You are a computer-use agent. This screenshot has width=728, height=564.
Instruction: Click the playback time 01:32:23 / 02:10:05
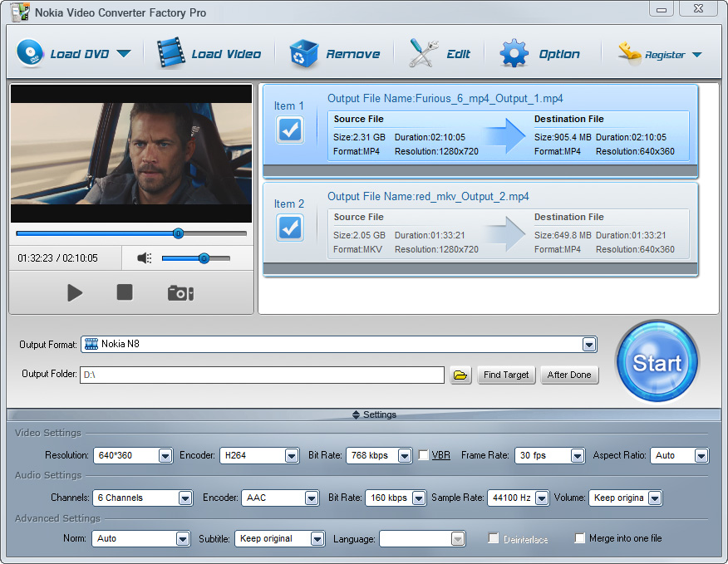click(57, 258)
